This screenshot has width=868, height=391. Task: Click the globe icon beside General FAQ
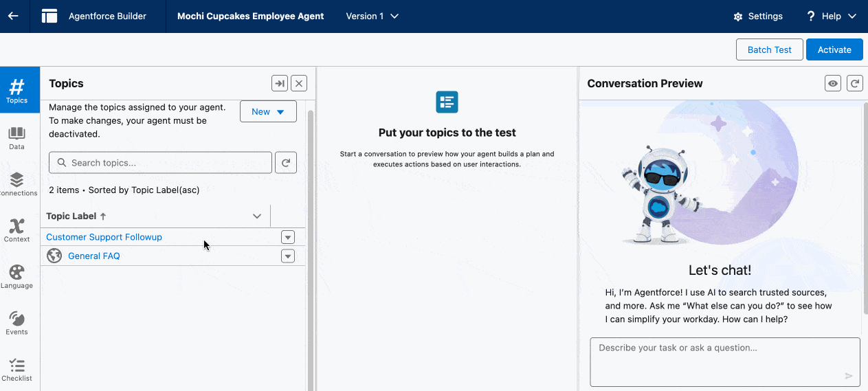[x=54, y=256]
